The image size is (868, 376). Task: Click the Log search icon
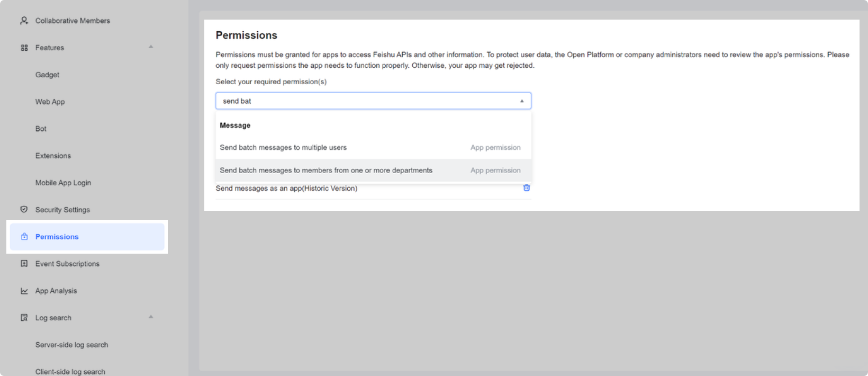coord(24,318)
